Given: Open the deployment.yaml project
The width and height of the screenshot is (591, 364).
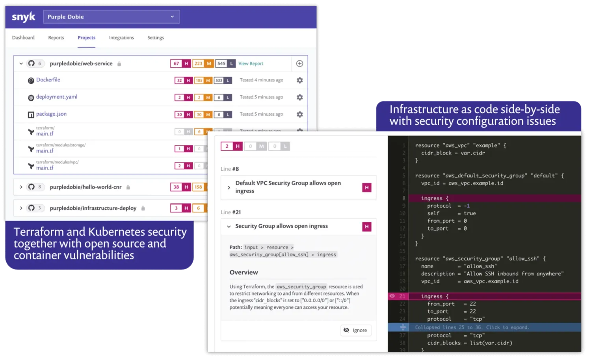Looking at the screenshot, I should point(57,97).
